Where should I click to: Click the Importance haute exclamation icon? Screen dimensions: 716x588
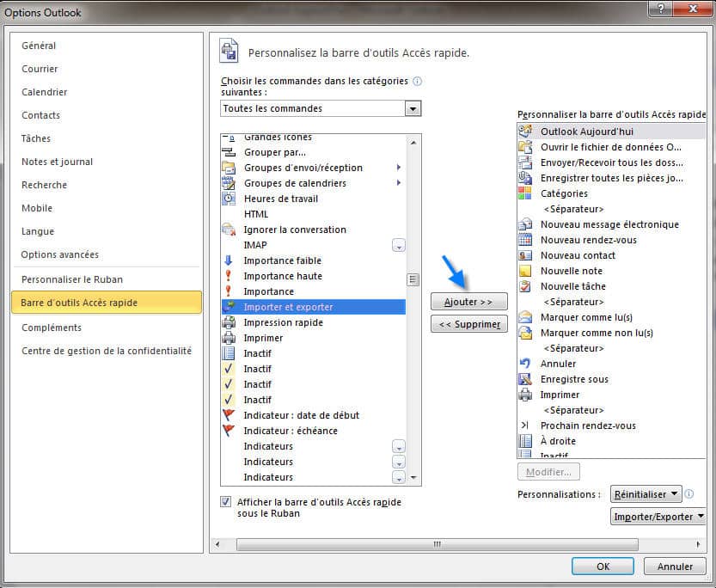pyautogui.click(x=229, y=276)
